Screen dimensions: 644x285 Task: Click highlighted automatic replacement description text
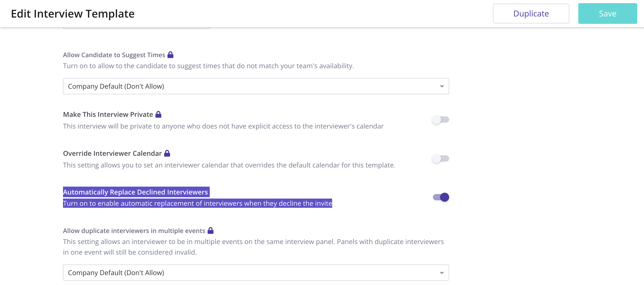point(197,204)
